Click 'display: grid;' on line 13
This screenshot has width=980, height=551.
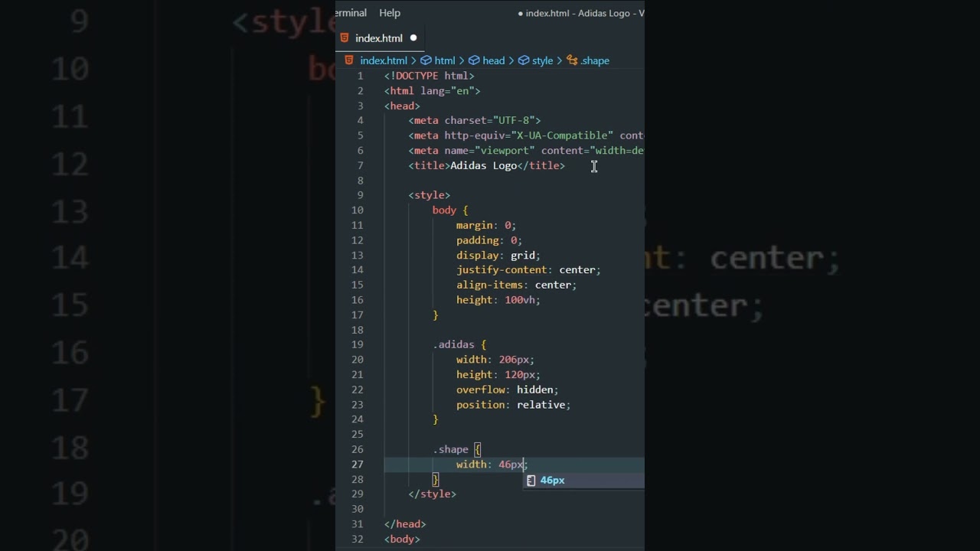pos(499,255)
